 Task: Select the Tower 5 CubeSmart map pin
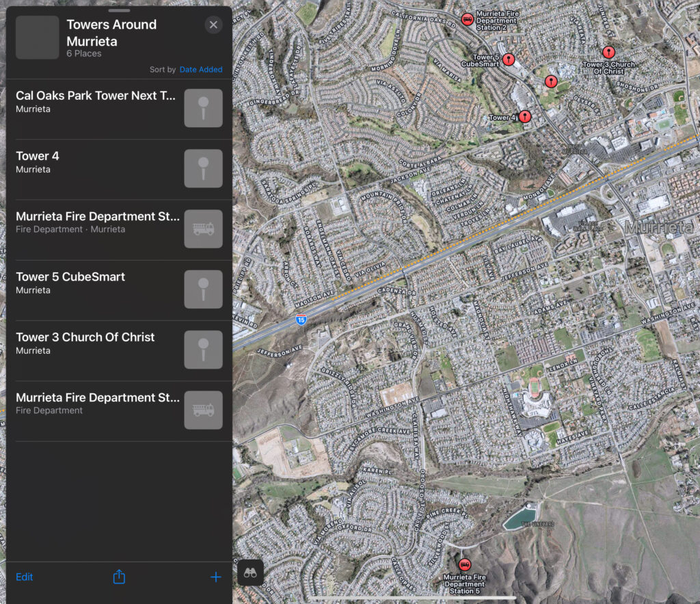click(x=508, y=60)
